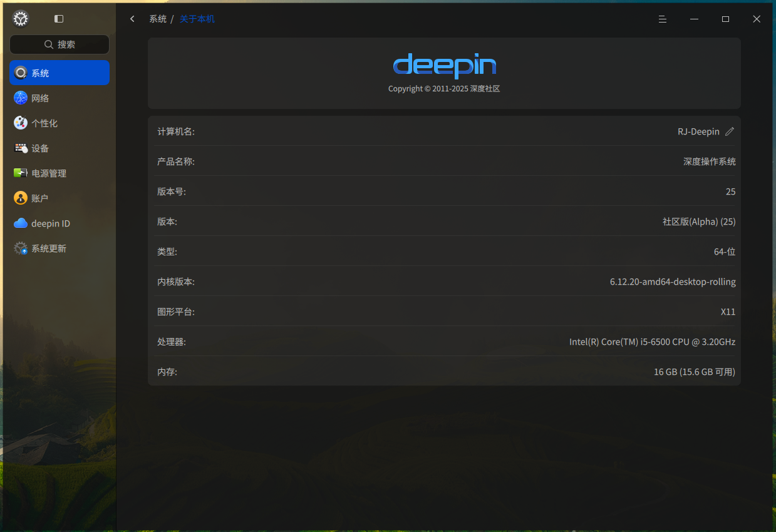
Task: Click the 关于本机 breadcrumb
Action: [197, 19]
